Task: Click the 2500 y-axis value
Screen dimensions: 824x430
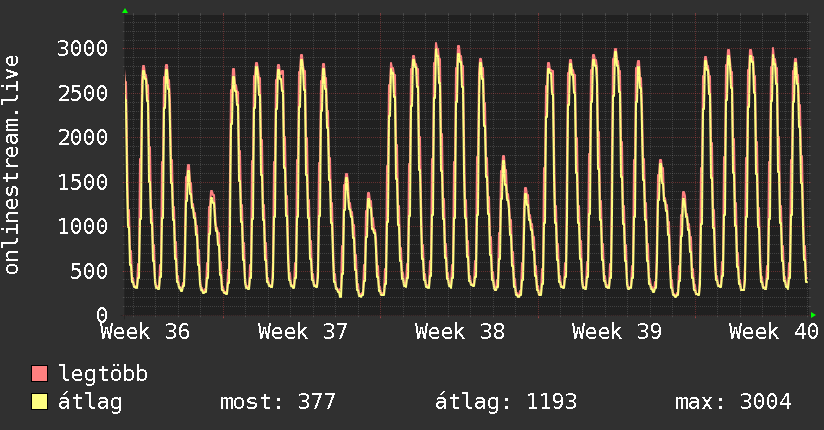Action: 83,94
